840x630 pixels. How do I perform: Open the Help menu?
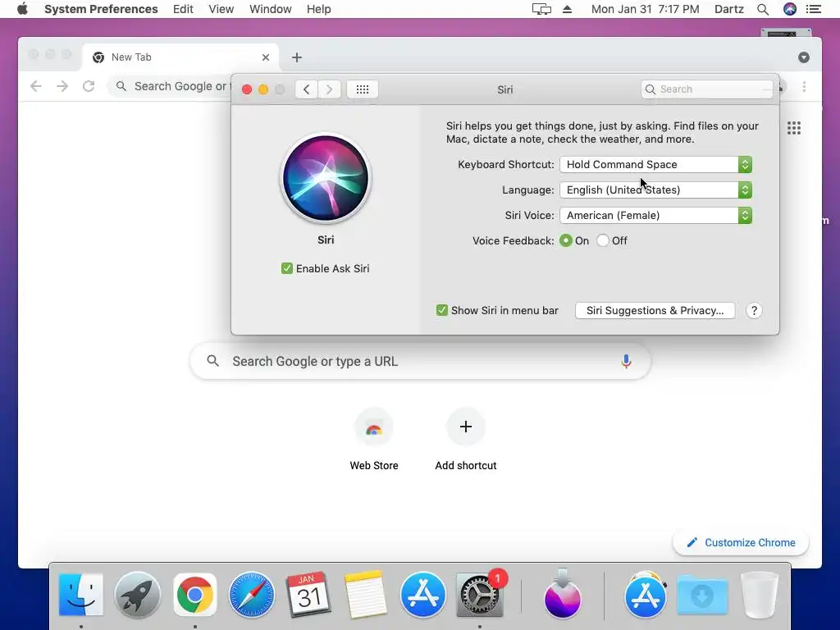319,9
